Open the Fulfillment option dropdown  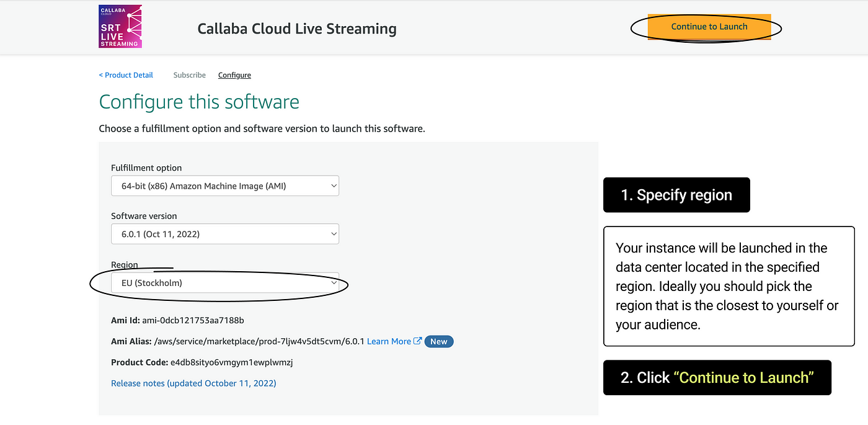pyautogui.click(x=225, y=186)
